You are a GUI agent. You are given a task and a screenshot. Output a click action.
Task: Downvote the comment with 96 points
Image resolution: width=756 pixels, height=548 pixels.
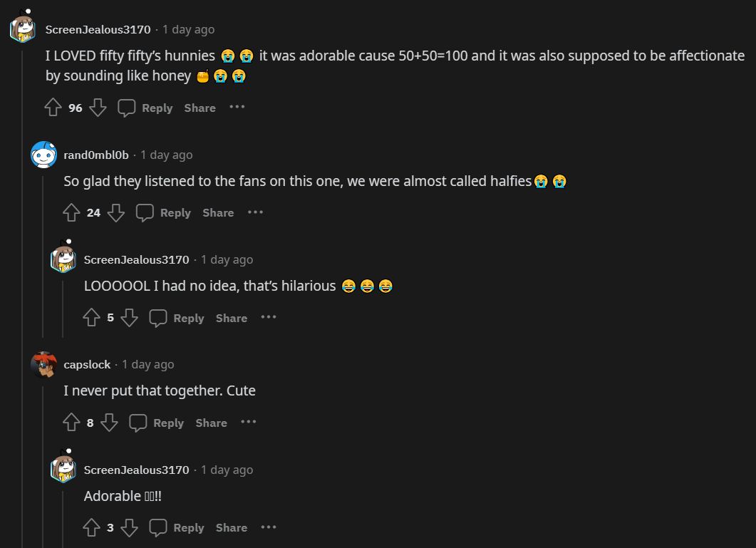click(x=98, y=108)
